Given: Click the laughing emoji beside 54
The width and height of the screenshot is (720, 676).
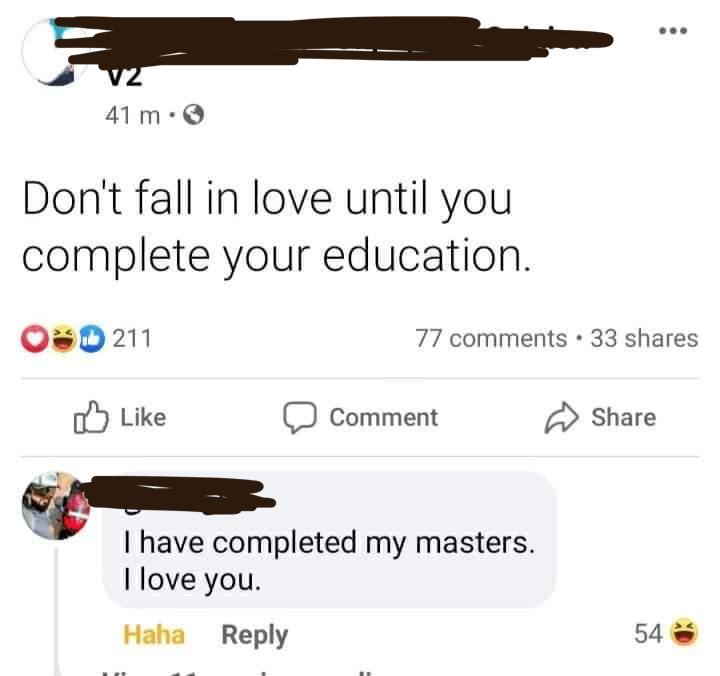Looking at the screenshot, I should point(685,633).
